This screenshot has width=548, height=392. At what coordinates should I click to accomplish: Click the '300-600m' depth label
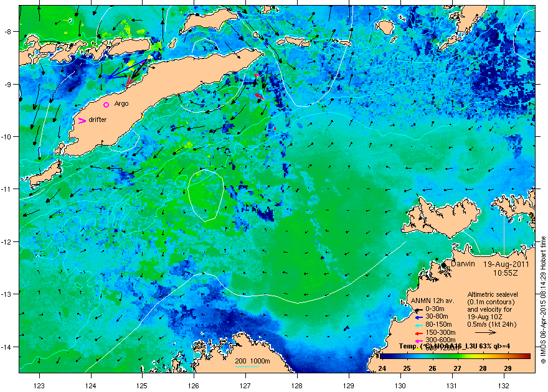click(440, 340)
